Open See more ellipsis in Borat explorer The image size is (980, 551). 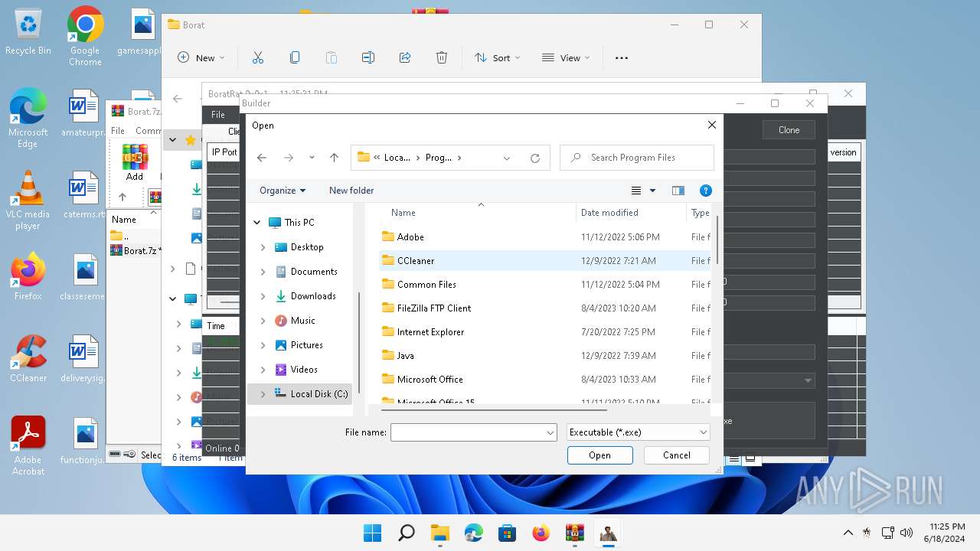622,57
